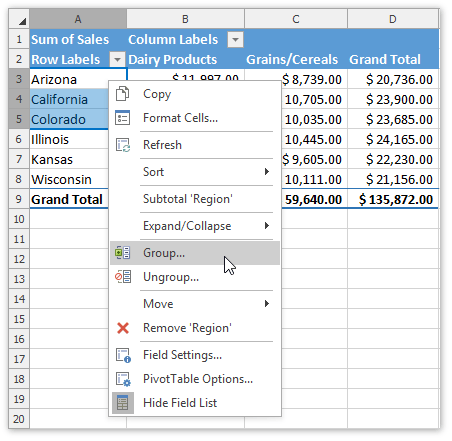Click the Grand Total row label cell
Viewport: 452px width, 441px height.
coord(69,199)
